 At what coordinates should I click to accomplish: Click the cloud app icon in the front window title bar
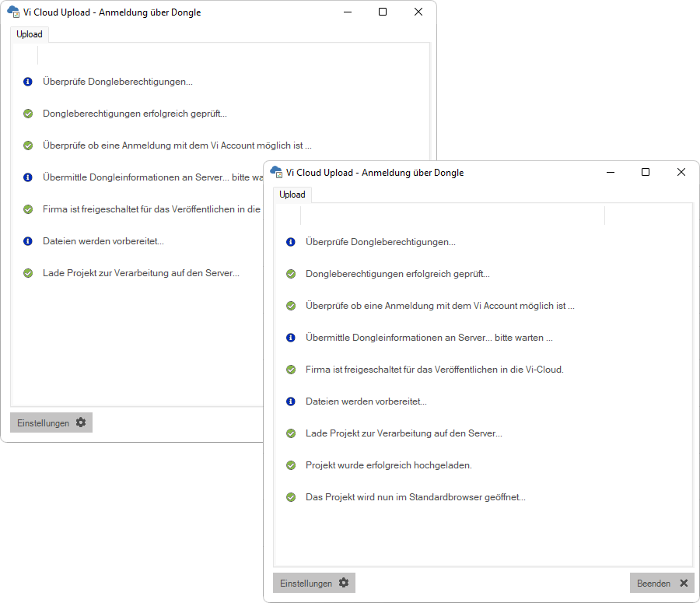(276, 173)
